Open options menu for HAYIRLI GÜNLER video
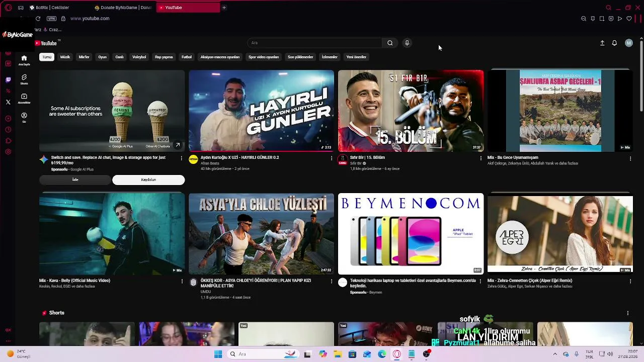644x362 pixels. 331,158
